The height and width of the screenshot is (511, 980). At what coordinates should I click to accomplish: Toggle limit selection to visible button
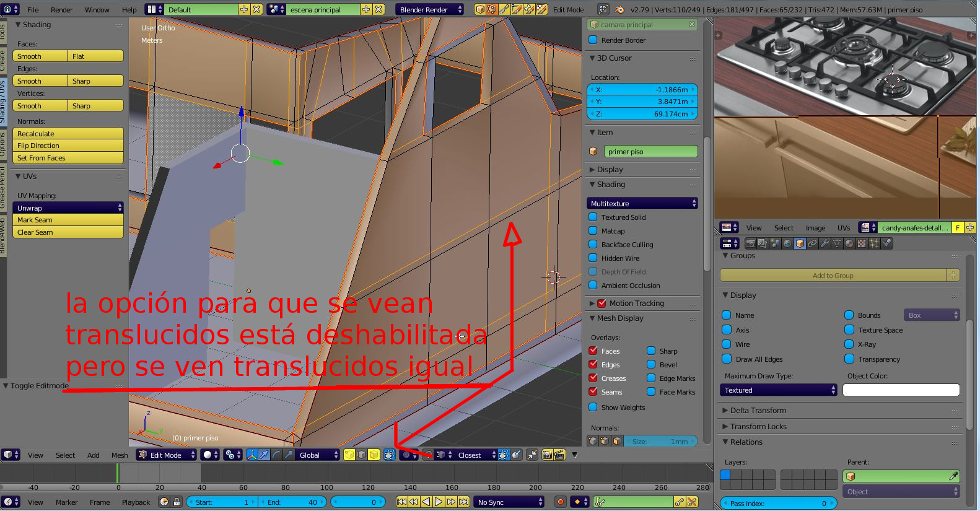(x=389, y=455)
